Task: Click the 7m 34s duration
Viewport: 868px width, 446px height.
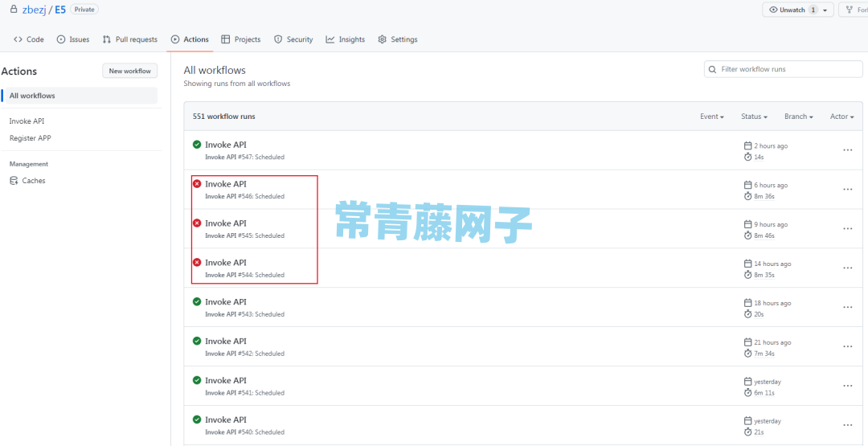Action: click(x=764, y=354)
